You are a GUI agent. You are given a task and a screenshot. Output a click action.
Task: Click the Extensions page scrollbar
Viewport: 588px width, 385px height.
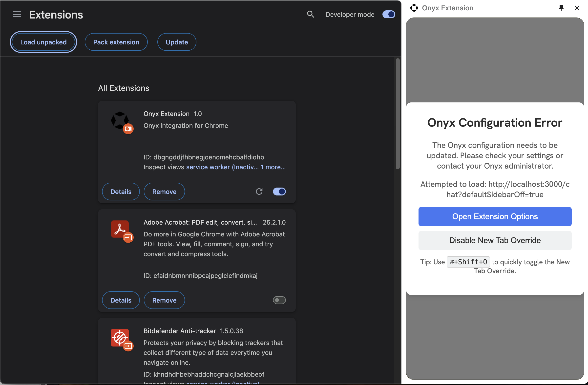click(398, 114)
